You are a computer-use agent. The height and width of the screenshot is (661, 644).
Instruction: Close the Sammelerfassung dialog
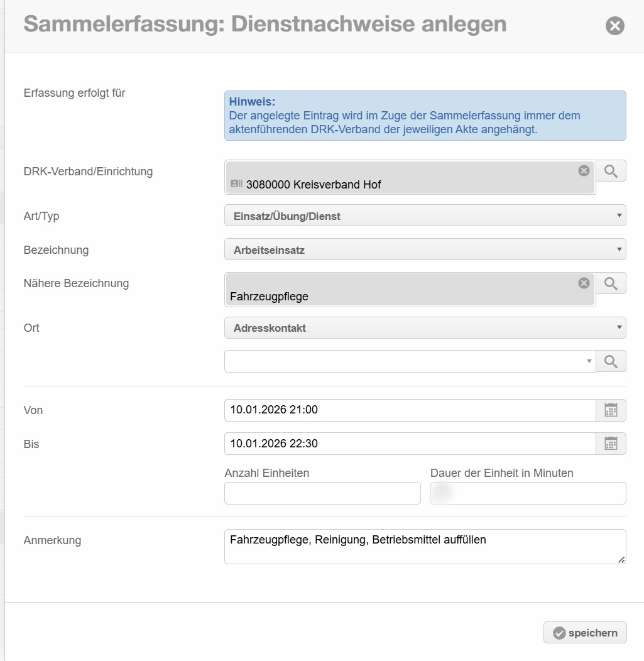614,26
